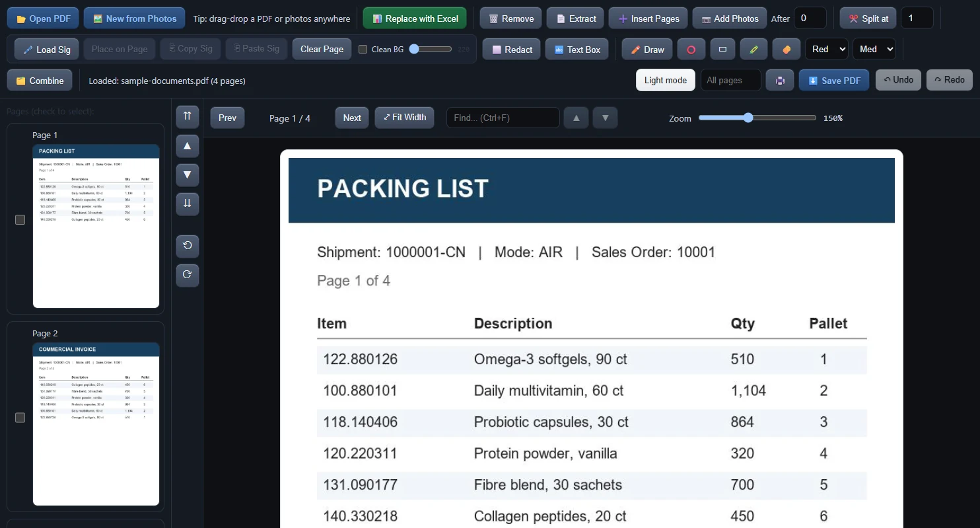Click the Fit Width button
The width and height of the screenshot is (980, 528).
405,118
